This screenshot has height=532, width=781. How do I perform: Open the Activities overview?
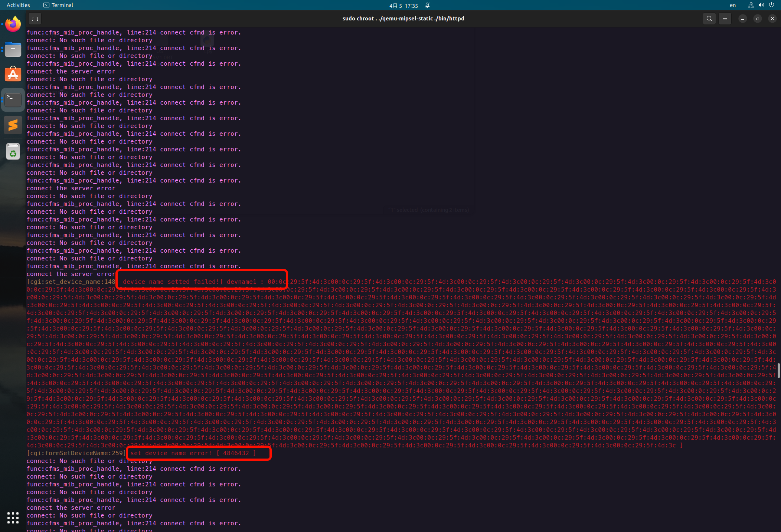pos(18,5)
